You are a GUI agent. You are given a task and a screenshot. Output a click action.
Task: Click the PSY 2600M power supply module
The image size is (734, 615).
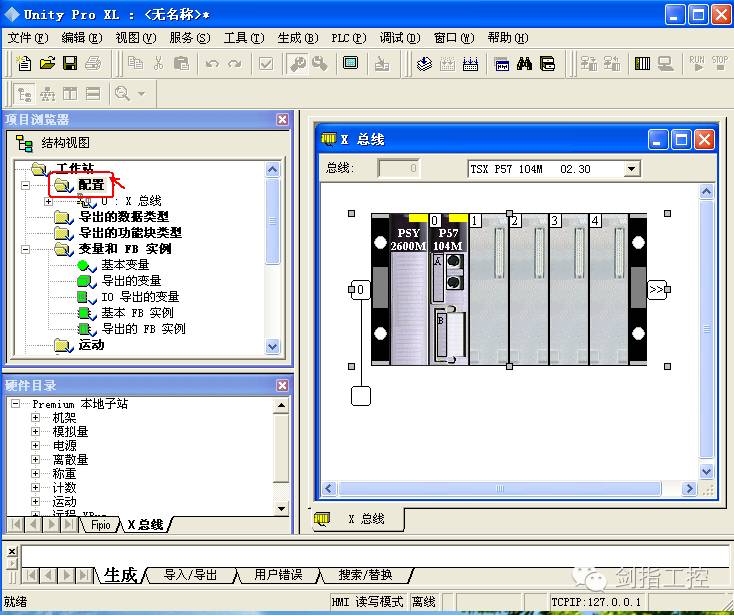(x=409, y=289)
